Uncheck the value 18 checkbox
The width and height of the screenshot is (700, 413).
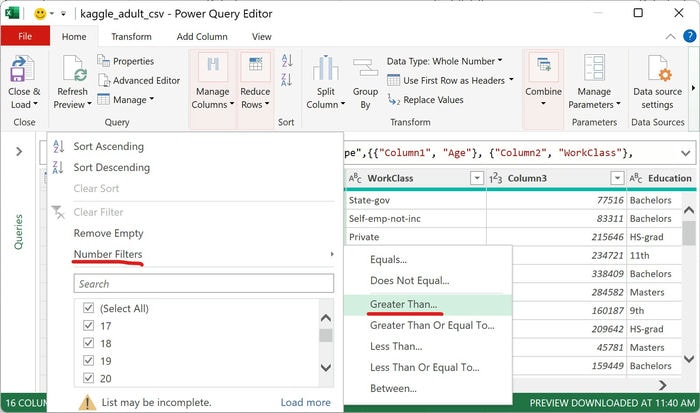(88, 343)
